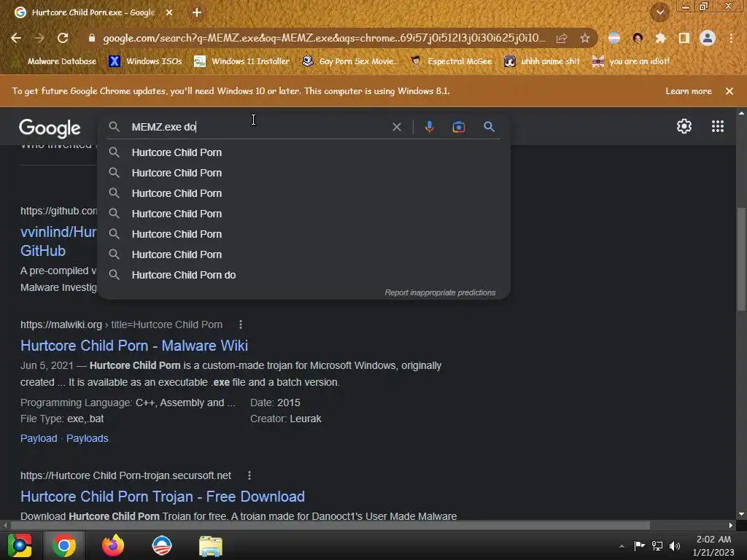This screenshot has height=560, width=747.
Task: Open the Action Center flag icon
Action: pos(639,545)
